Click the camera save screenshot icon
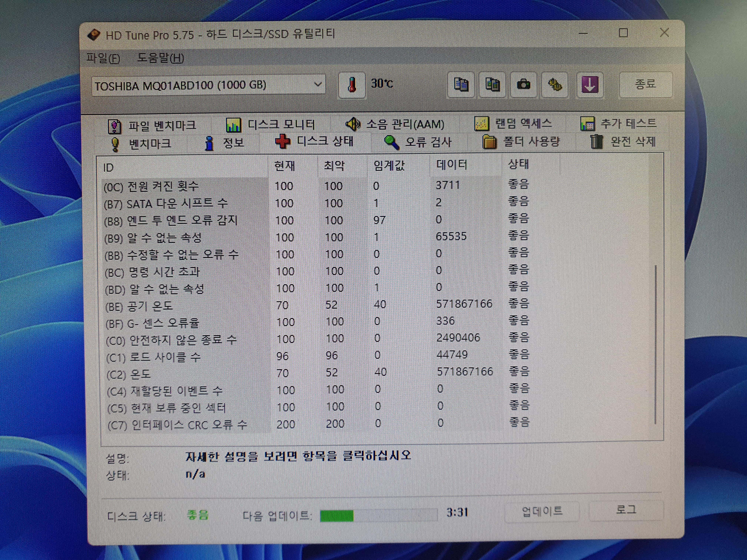Image resolution: width=747 pixels, height=560 pixels. [523, 84]
